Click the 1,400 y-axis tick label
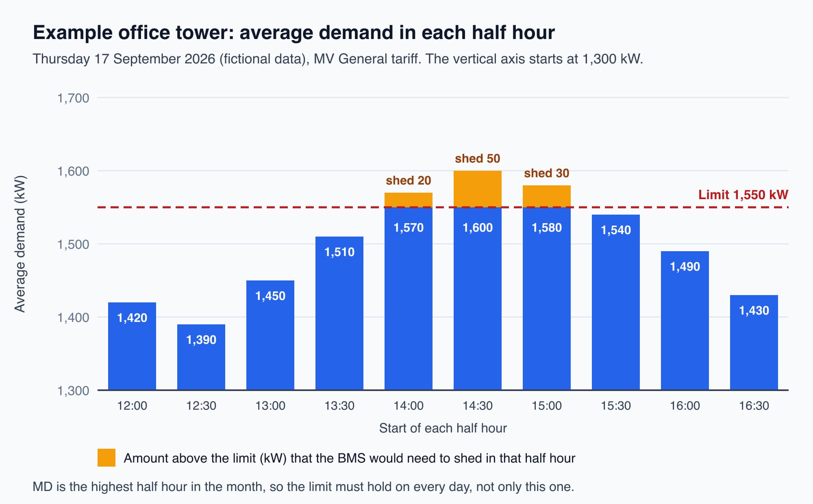This screenshot has height=504, width=813. click(x=73, y=317)
